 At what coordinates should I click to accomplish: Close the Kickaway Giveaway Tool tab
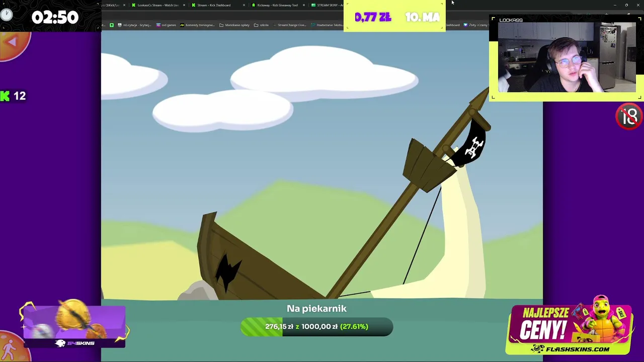pos(304,5)
